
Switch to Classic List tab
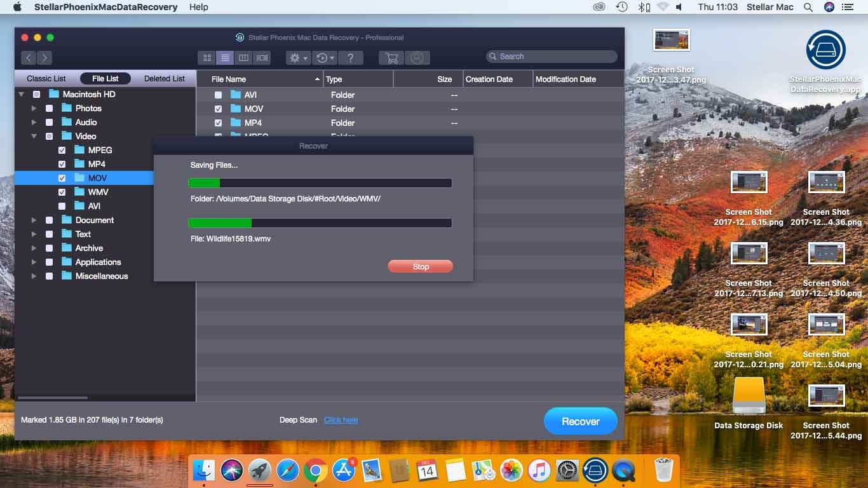coord(46,79)
